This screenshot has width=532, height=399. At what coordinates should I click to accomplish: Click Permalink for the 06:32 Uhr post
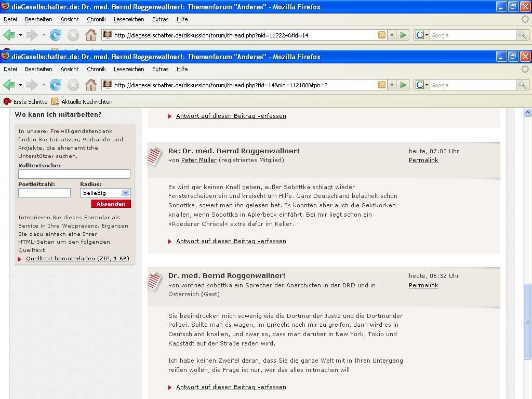(x=423, y=285)
